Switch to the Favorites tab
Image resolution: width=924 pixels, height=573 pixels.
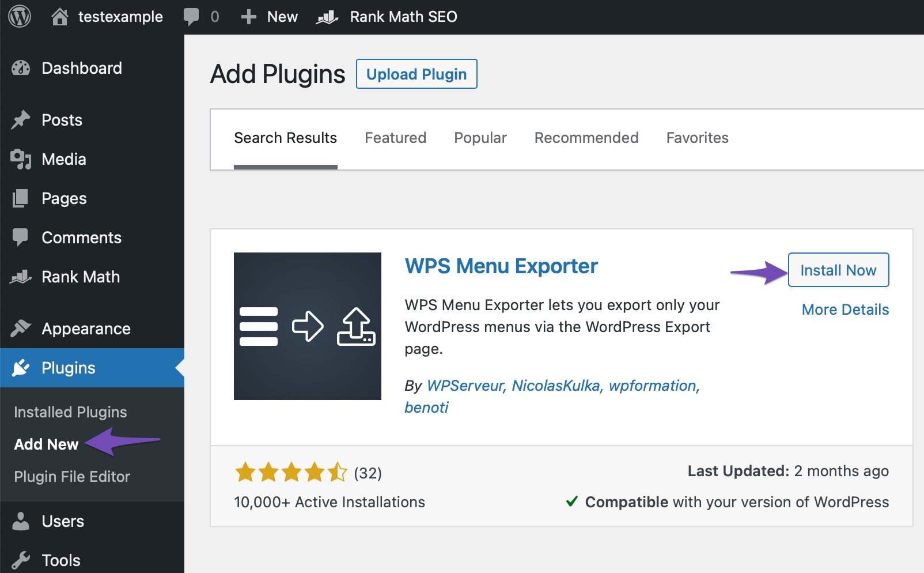coord(697,138)
